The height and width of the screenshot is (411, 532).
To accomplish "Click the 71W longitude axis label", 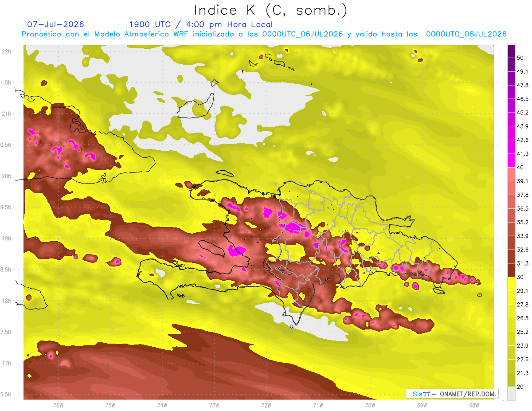I will tap(318, 405).
